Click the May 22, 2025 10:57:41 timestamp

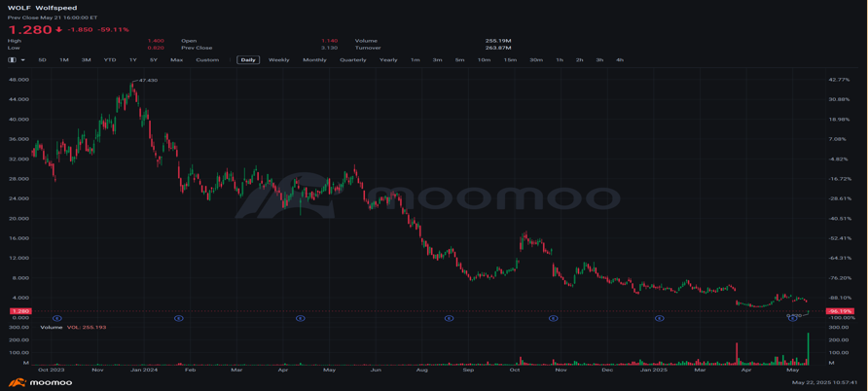point(825,382)
